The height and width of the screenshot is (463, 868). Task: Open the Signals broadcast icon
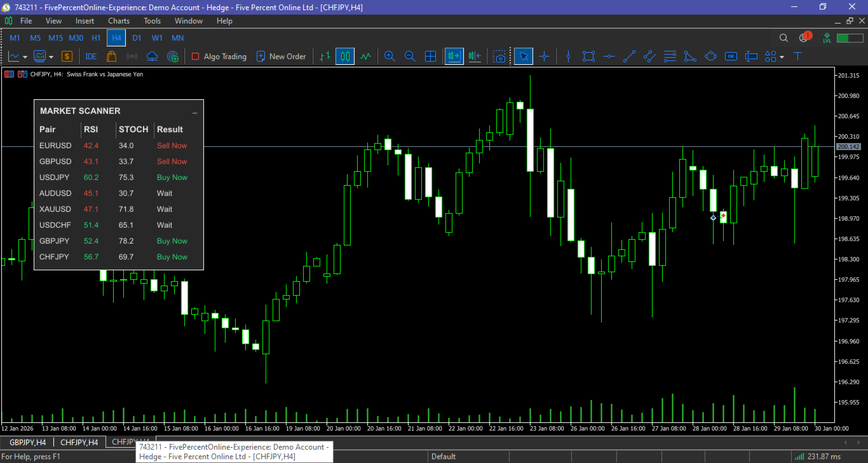[x=132, y=57]
